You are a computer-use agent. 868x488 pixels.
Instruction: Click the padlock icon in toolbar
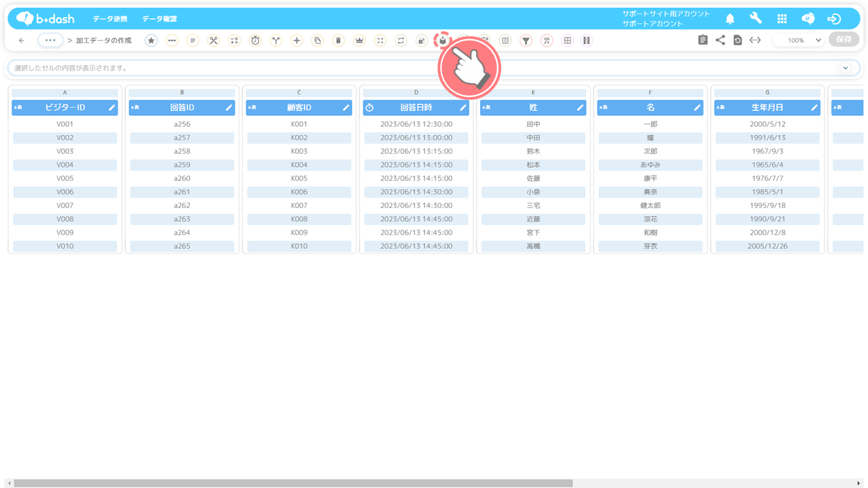pyautogui.click(x=421, y=41)
